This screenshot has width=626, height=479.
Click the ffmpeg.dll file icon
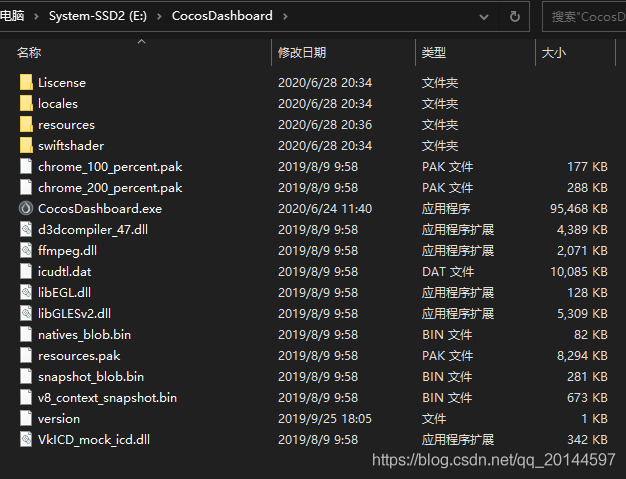26,251
